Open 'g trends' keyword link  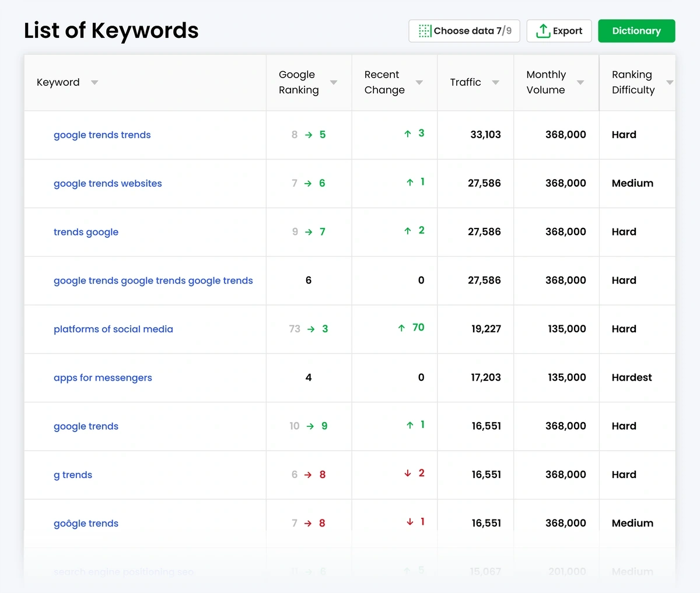73,475
